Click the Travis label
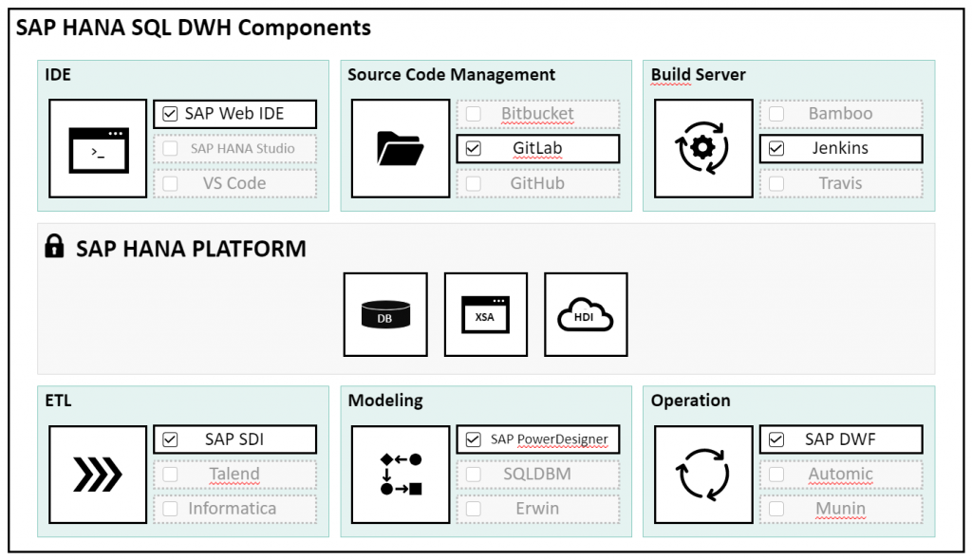972x560 pixels. click(x=841, y=183)
